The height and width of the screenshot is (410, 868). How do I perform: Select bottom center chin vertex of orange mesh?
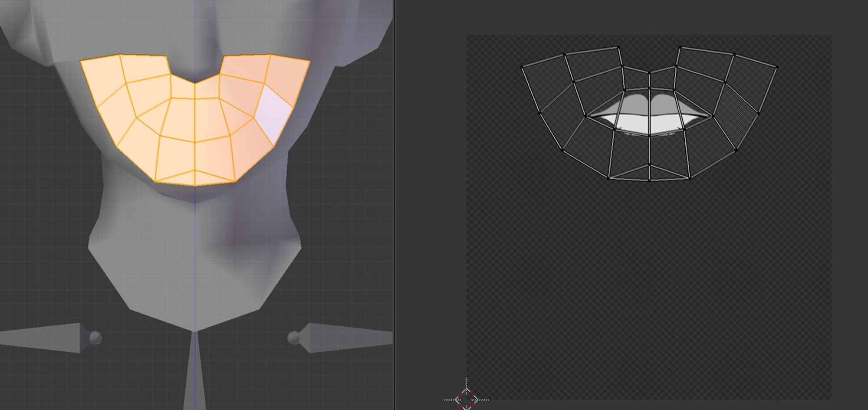coord(194,185)
